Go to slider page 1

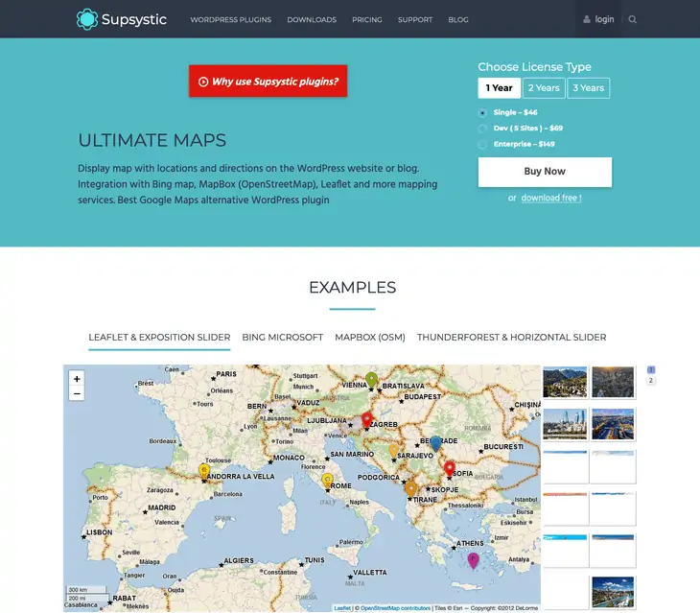(651, 369)
